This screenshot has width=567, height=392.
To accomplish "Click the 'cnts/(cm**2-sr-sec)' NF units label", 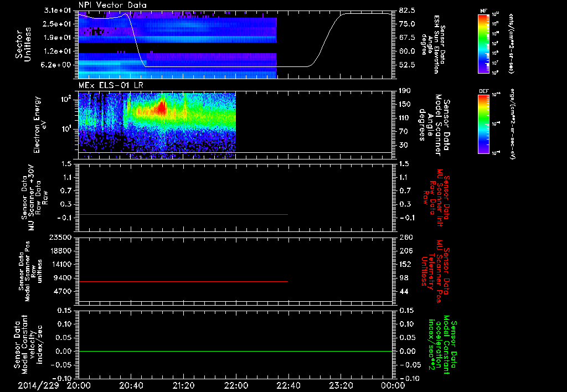I will (511, 44).
